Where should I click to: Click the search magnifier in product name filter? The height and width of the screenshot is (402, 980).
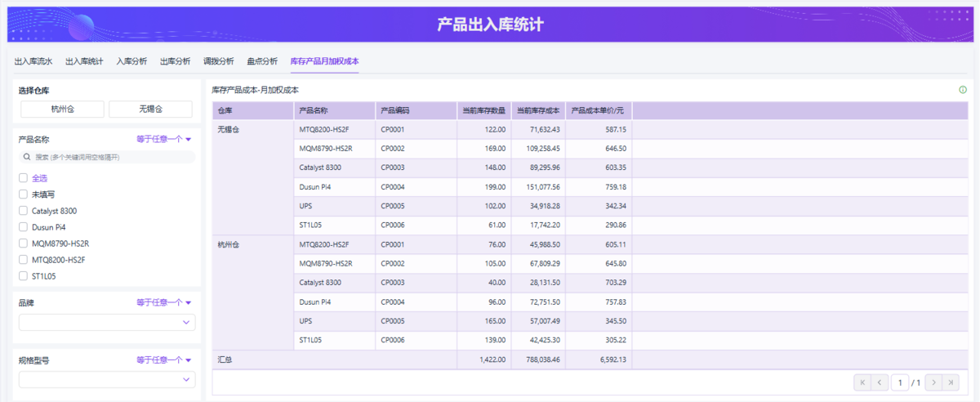click(x=27, y=157)
